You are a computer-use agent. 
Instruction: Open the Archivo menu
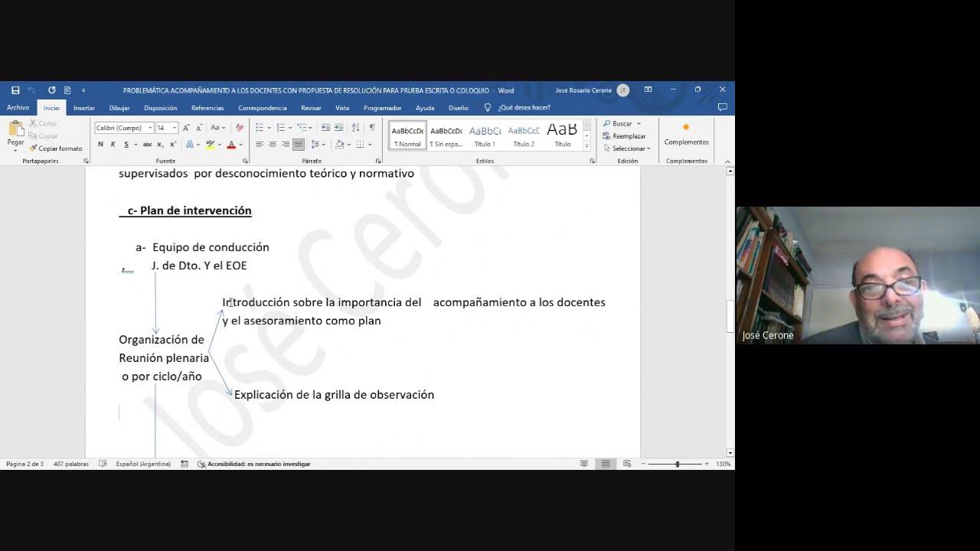(18, 108)
